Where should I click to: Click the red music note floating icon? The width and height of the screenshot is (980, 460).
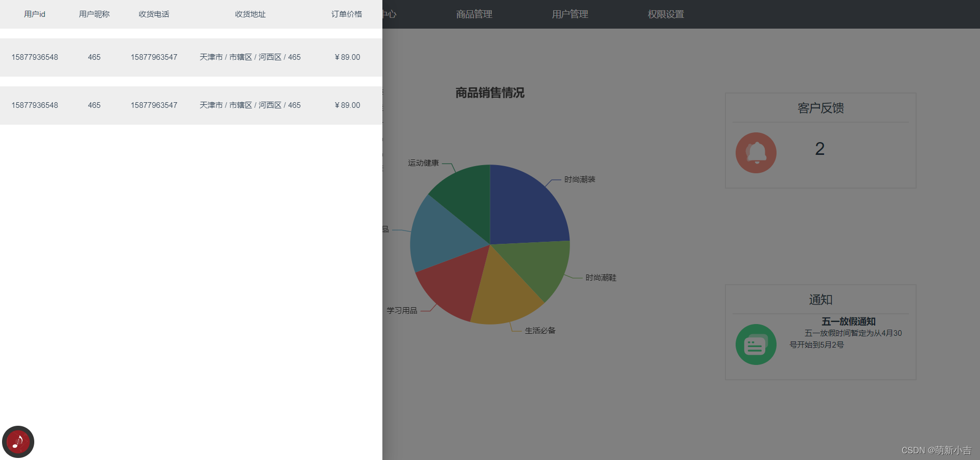point(18,442)
